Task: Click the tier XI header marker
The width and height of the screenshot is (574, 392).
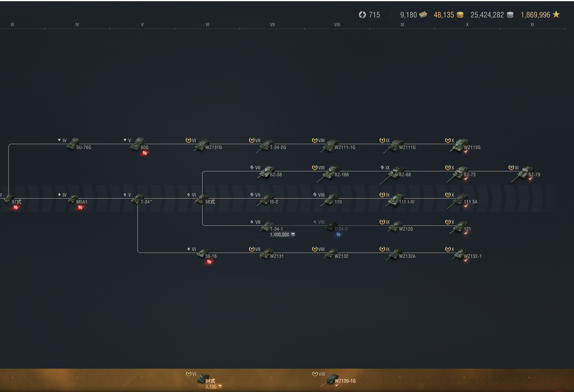Action: 532,25
